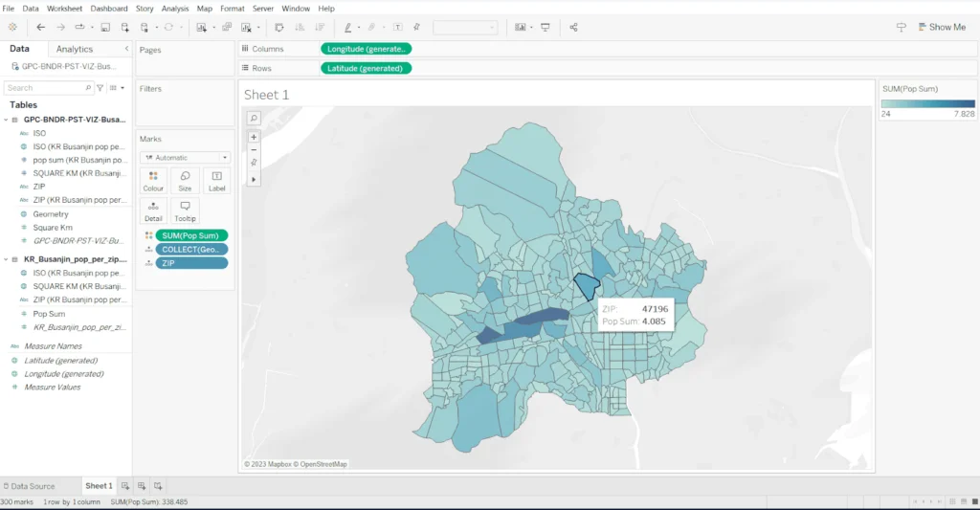Click the Share workbook icon

point(573,27)
